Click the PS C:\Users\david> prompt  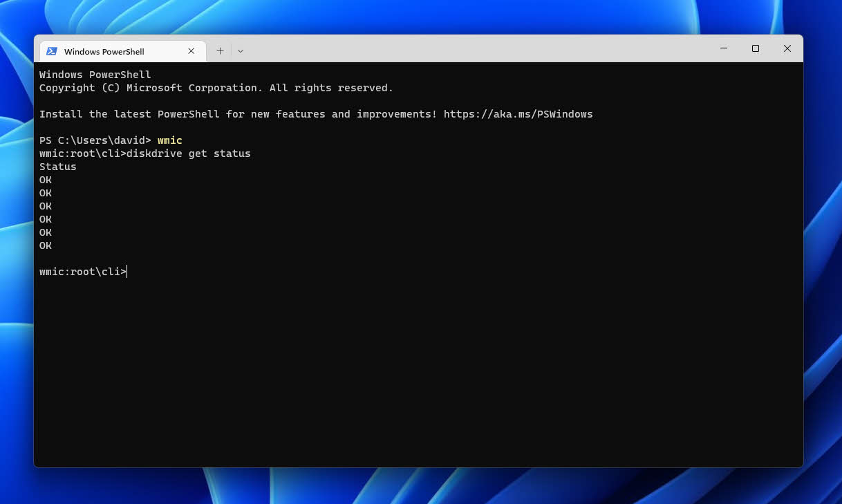click(95, 140)
